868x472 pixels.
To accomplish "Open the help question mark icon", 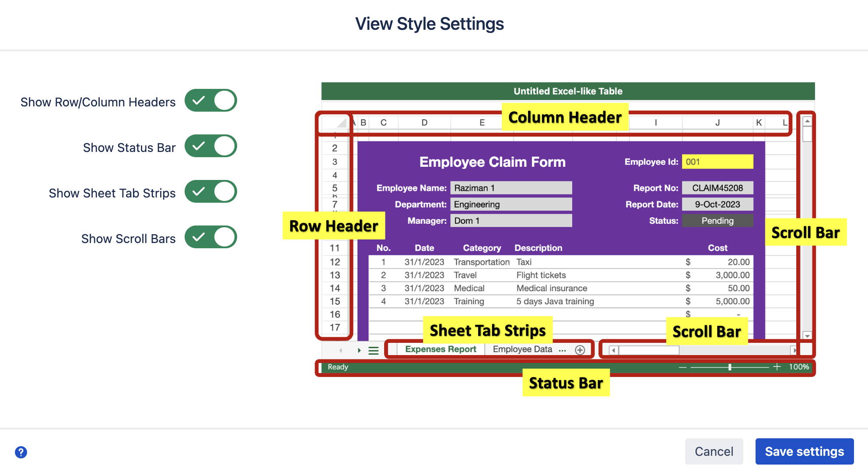I will pos(21,451).
